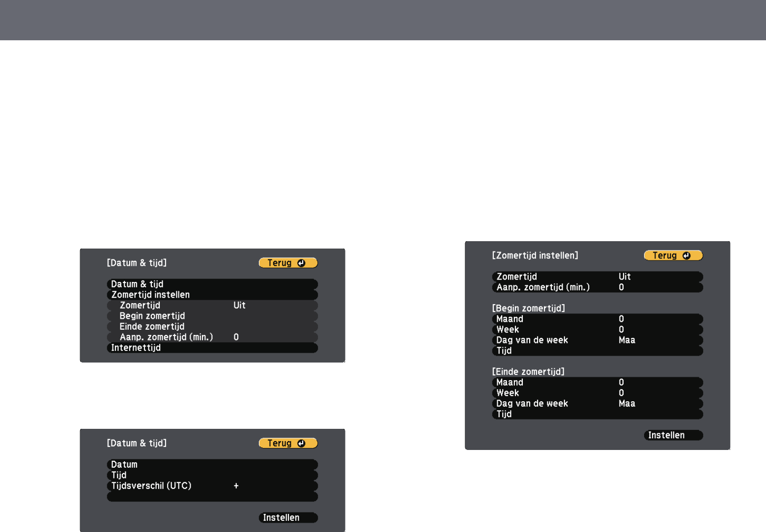Select Tijd under Einde zomertijd
The image size is (766, 532).
[x=597, y=414]
